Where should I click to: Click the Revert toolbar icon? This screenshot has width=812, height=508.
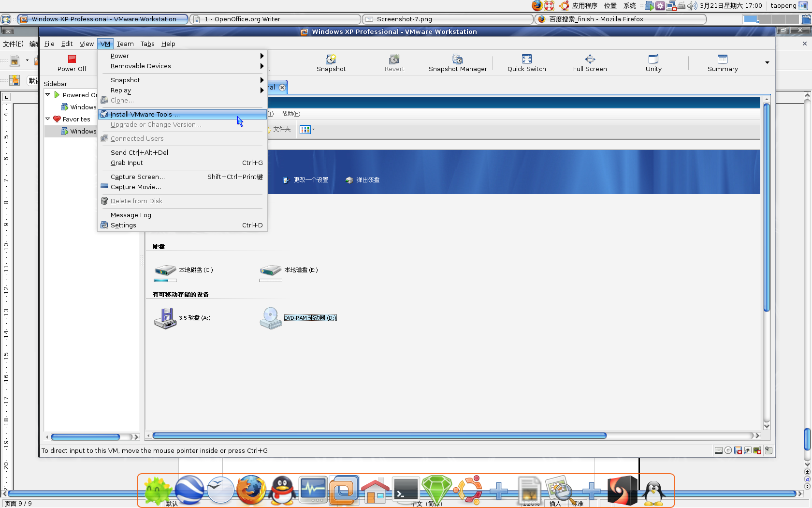[394, 63]
